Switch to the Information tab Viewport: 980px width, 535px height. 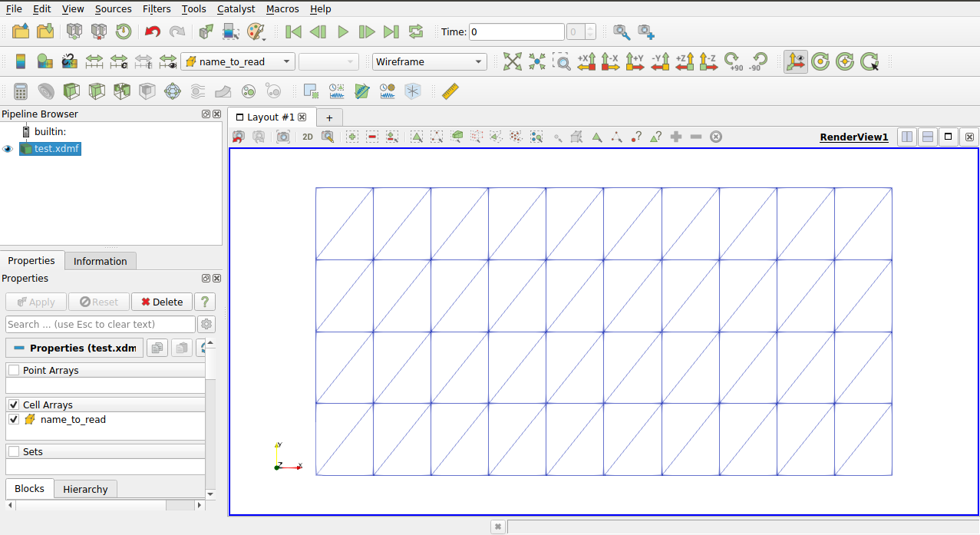tap(101, 261)
